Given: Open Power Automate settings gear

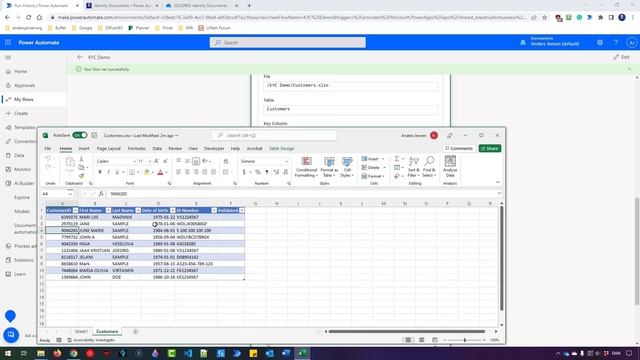Looking at the screenshot, I should pyautogui.click(x=600, y=42).
